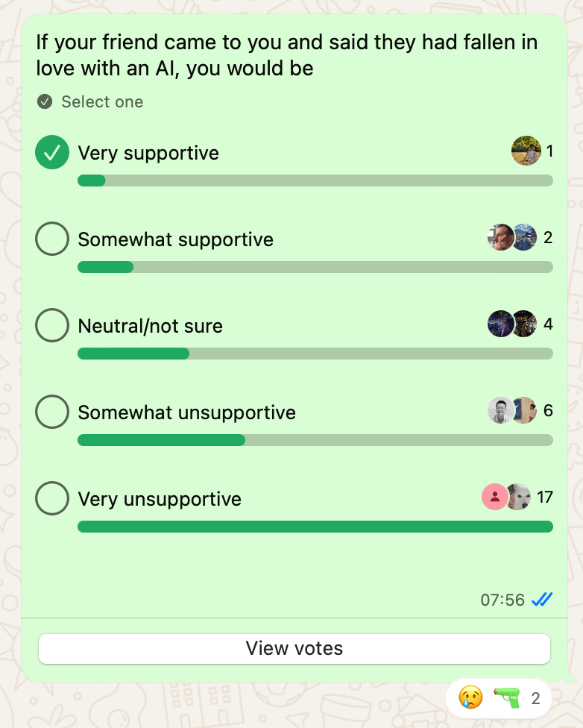The width and height of the screenshot is (583, 728).
Task: Click the Very unsupportive vote count of 17
Action: pos(545,498)
